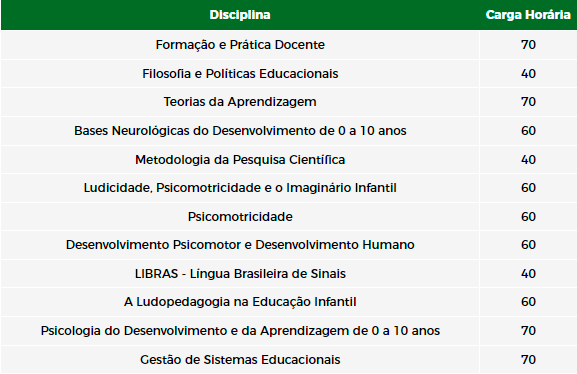This screenshot has height=374, width=577.
Task: Click LIBRAS - Língua Brasileira de Sinais
Action: pyautogui.click(x=240, y=274)
